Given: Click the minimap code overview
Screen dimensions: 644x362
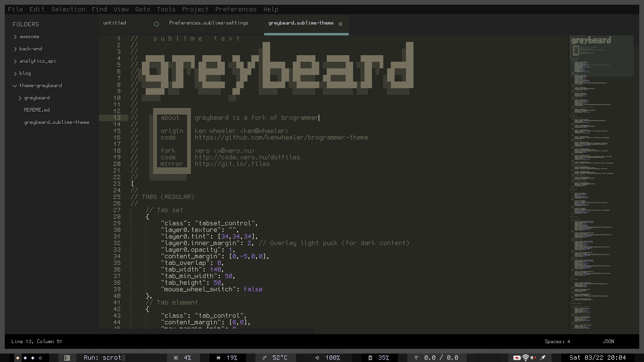Looking at the screenshot, I should [602, 183].
